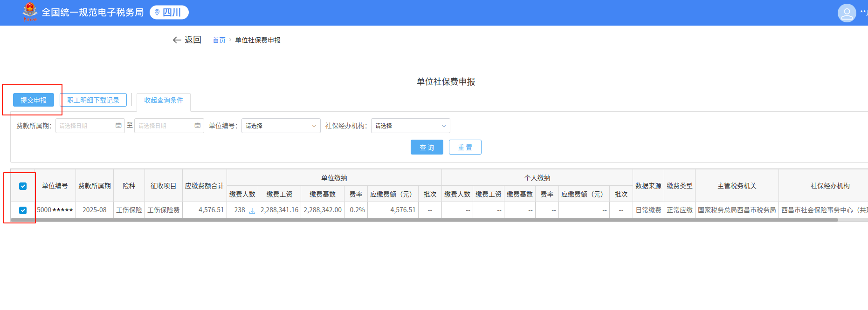This screenshot has width=868, height=310.
Task: Open the start date calendar icon
Action: click(x=118, y=126)
